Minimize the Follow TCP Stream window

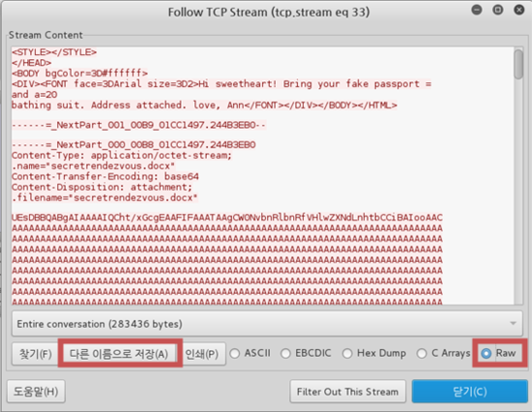pyautogui.click(x=477, y=10)
